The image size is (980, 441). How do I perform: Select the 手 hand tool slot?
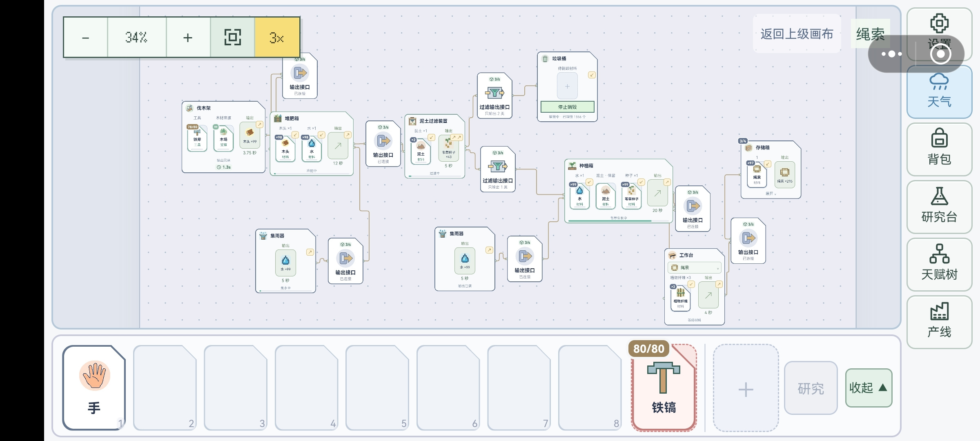click(94, 388)
